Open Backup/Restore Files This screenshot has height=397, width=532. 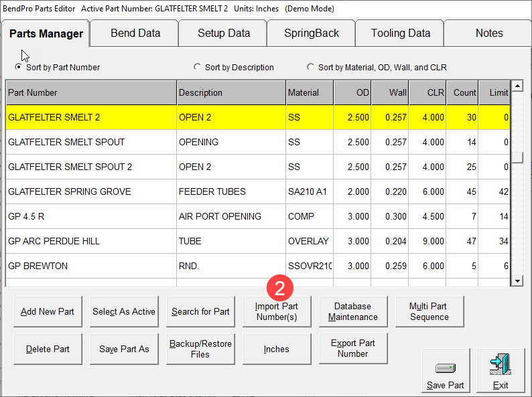click(200, 349)
